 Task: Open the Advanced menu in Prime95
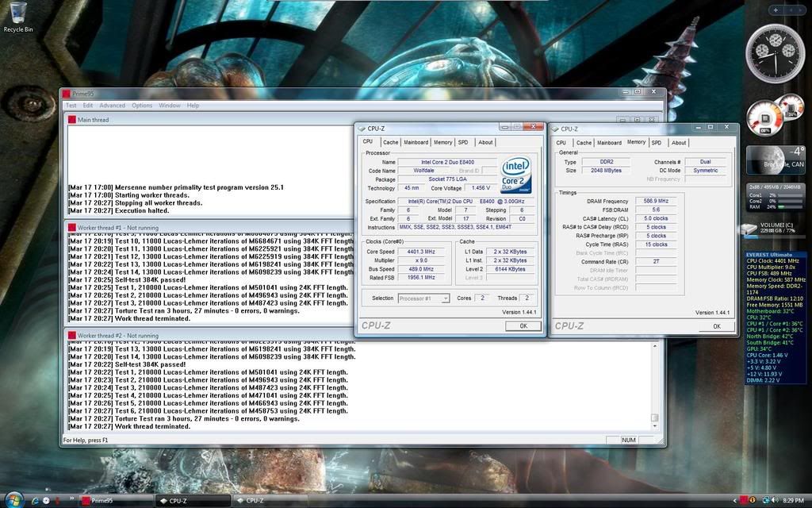tap(113, 106)
